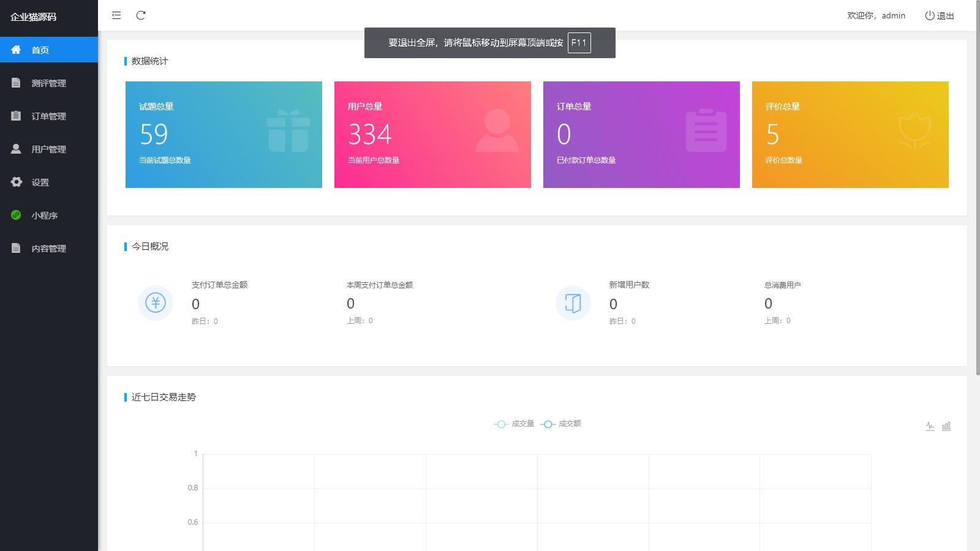Toggle the 成交额 legend series
This screenshot has width=980, height=551.
[561, 424]
